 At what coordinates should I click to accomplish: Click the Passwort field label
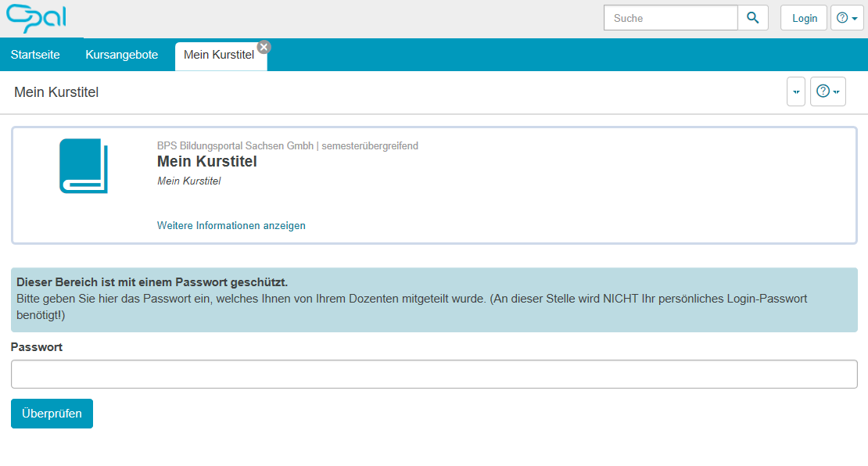click(37, 346)
